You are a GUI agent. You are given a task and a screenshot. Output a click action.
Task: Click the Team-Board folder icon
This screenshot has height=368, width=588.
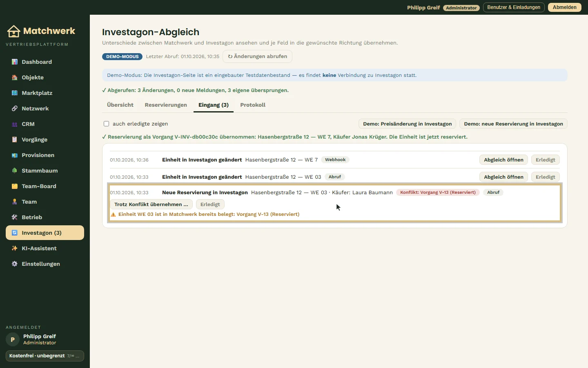point(15,186)
